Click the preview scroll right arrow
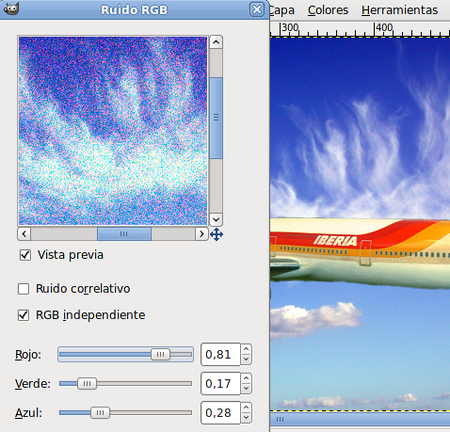450x432 pixels. (x=201, y=234)
